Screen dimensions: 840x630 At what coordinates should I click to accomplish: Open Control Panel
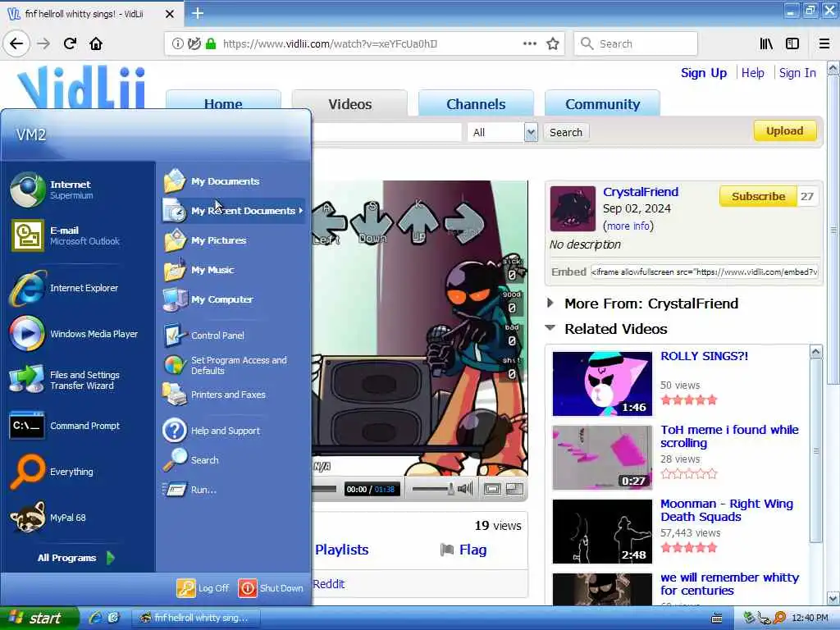(233, 336)
